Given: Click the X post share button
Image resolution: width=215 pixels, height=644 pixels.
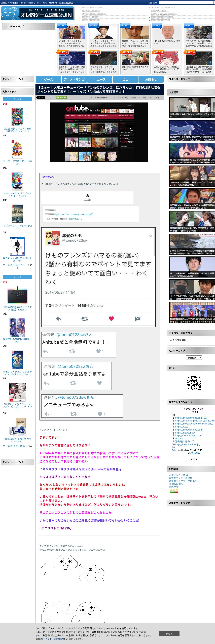Looking at the screenshot, I should 41,97.
